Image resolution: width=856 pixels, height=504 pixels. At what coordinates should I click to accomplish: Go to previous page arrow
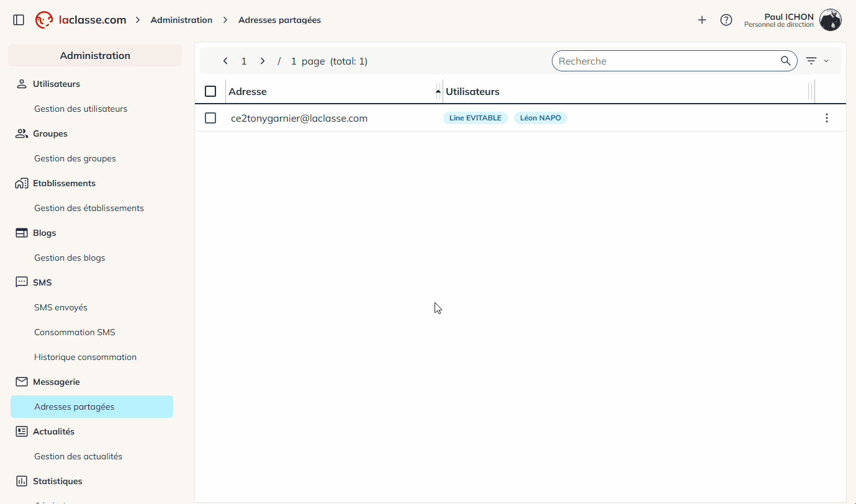225,61
